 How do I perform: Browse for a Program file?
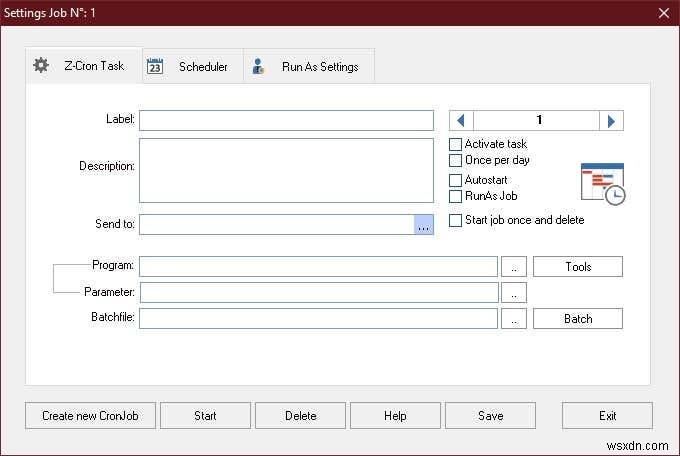(x=514, y=266)
